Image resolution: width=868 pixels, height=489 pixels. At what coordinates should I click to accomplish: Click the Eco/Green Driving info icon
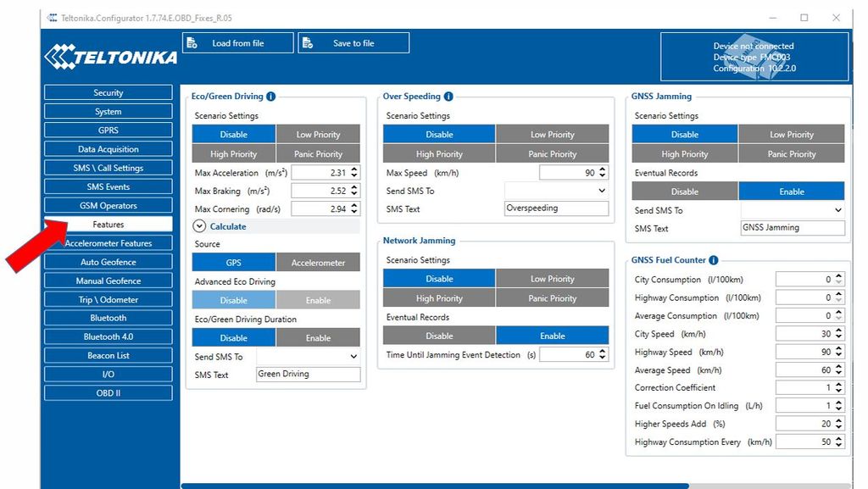click(x=271, y=97)
